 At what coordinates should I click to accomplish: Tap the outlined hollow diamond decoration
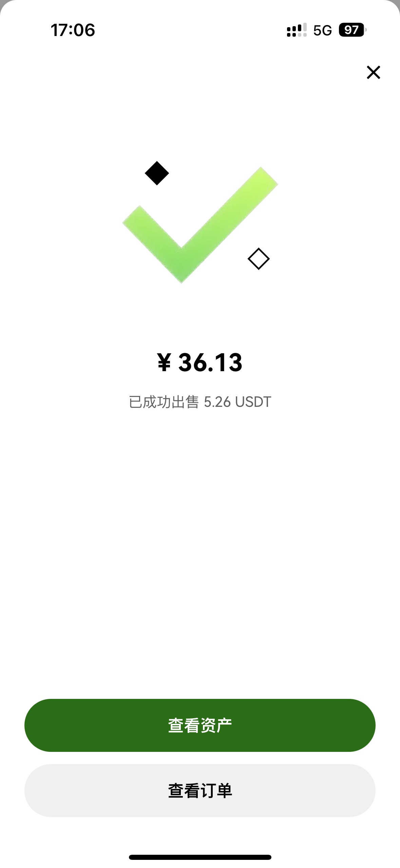point(259,259)
